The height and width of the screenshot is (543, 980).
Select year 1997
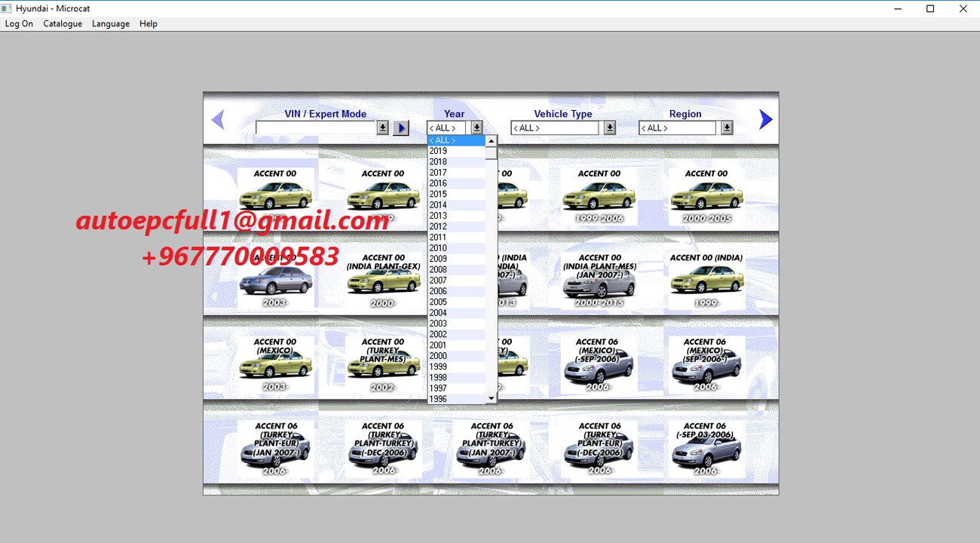click(x=456, y=389)
